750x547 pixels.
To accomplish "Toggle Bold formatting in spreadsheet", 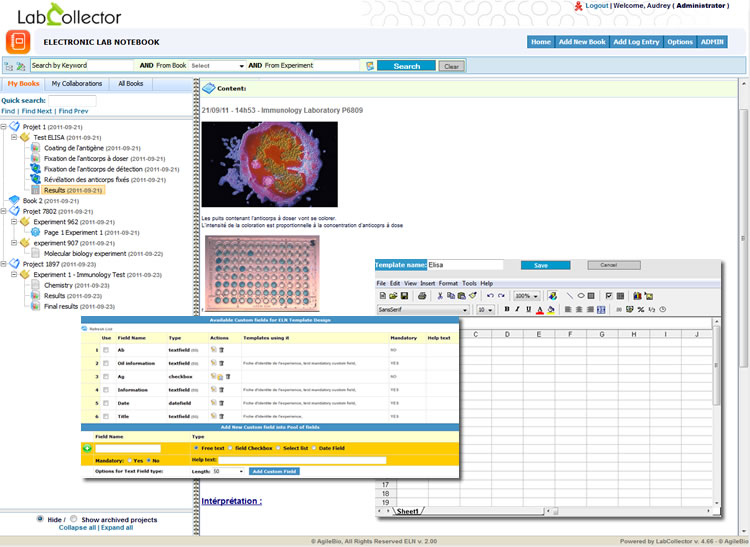I will 507,309.
